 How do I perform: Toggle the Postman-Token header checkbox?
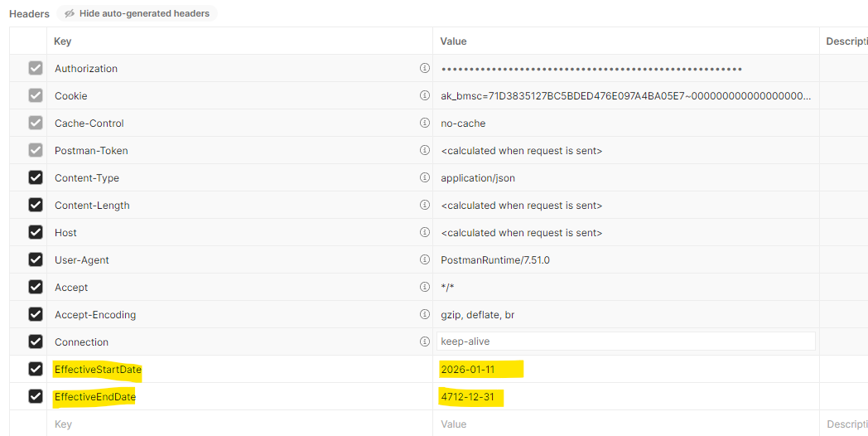(36, 150)
